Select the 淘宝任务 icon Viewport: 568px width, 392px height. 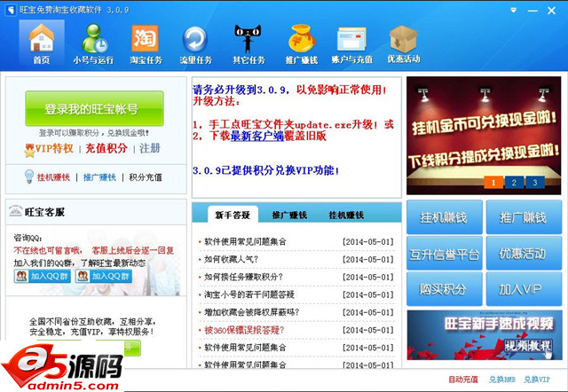click(x=144, y=44)
